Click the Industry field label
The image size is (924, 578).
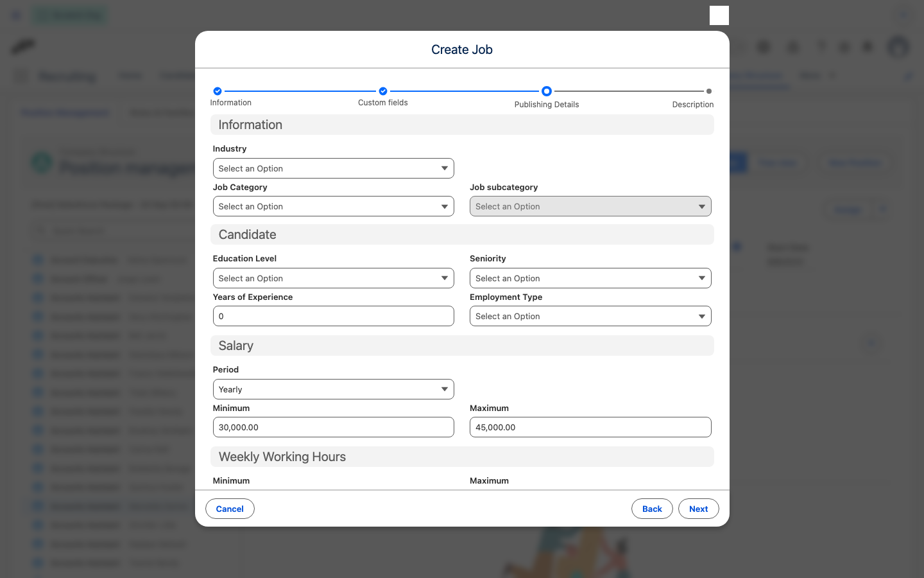pyautogui.click(x=230, y=148)
